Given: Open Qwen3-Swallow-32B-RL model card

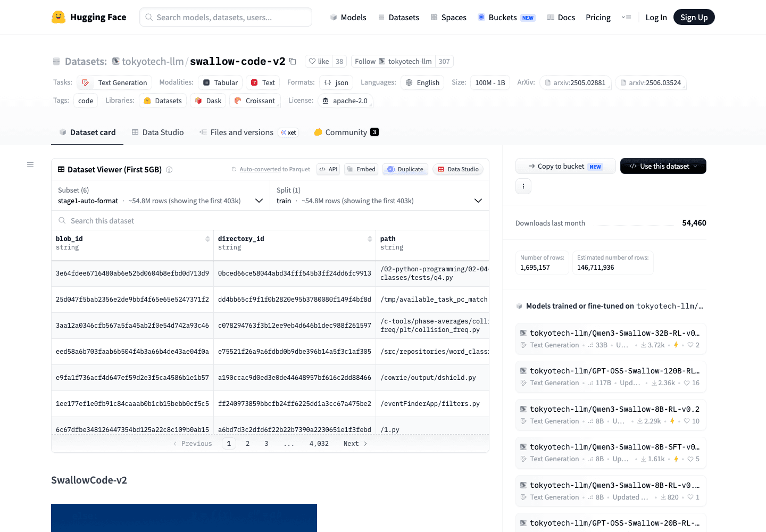Looking at the screenshot, I should coord(611,339).
